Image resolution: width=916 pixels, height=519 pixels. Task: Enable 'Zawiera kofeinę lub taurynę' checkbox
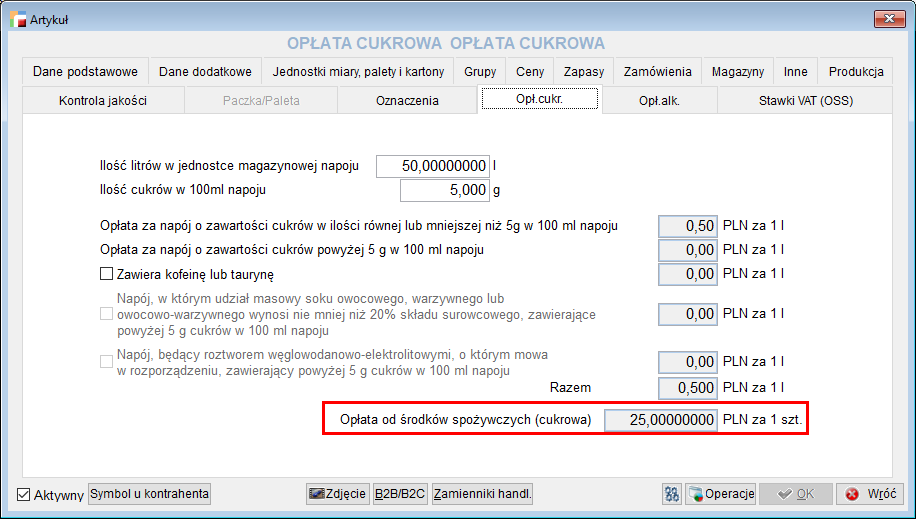tap(107, 274)
